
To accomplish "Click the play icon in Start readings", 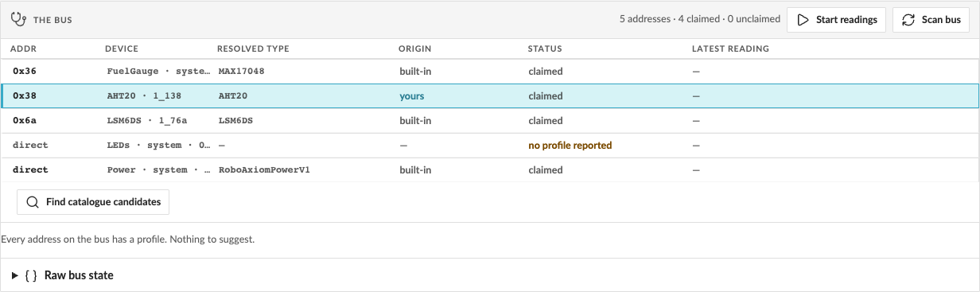I will coord(803,20).
